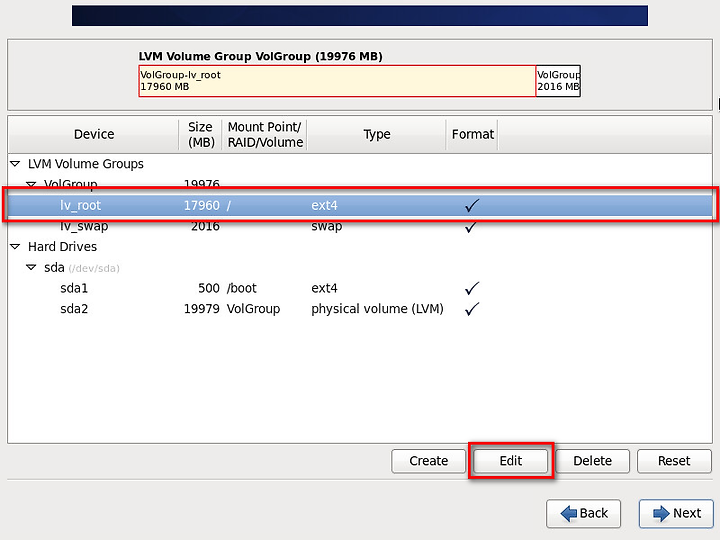This screenshot has width=720, height=540.
Task: Collapse the LVM Volume Groups tree node
Action: (x=15, y=163)
